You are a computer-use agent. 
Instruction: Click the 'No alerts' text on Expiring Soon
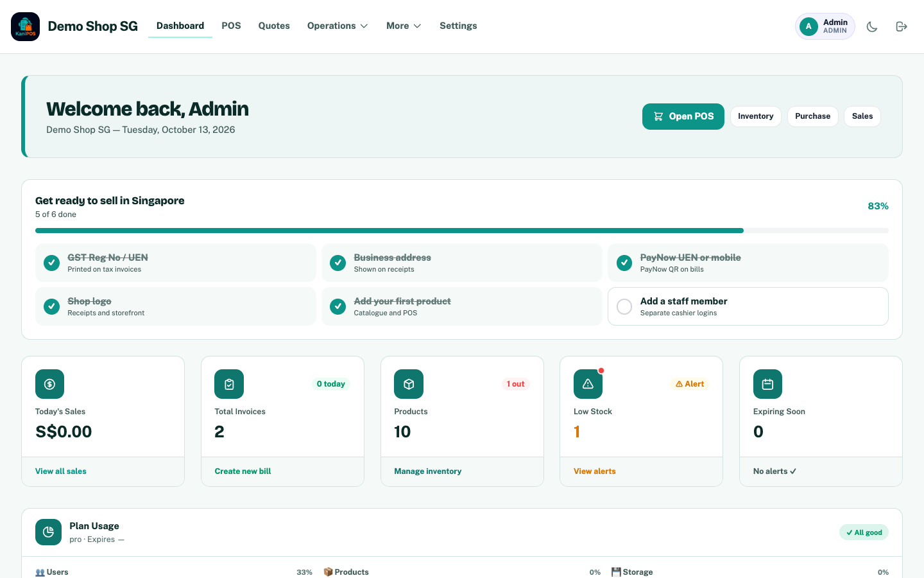tap(774, 471)
